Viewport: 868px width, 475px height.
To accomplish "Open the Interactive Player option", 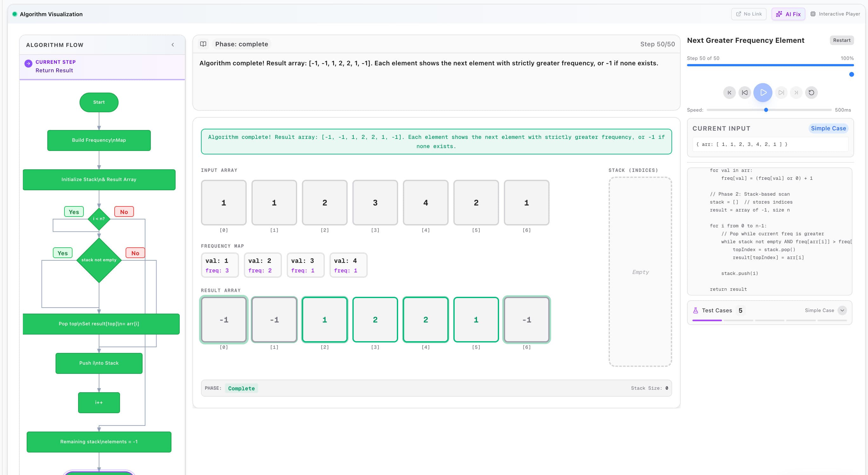I will coord(835,14).
